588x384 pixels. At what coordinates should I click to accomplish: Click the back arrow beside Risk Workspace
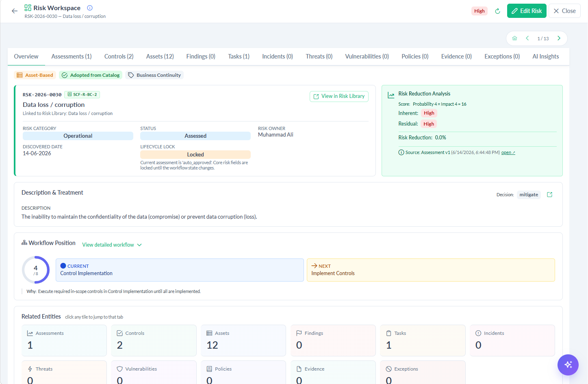point(15,11)
